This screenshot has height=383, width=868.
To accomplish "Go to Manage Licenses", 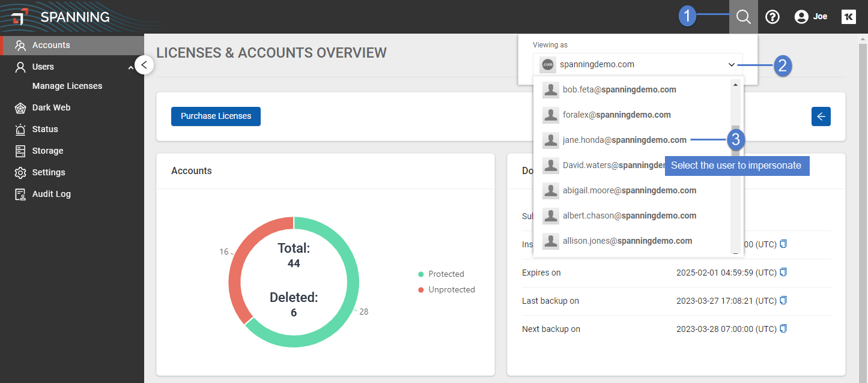I will [67, 86].
